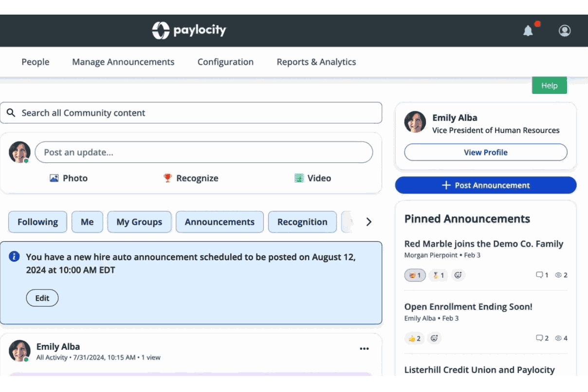Add reaction emoji on Open Enrollment announcement
The width and height of the screenshot is (588, 392).
click(x=434, y=338)
